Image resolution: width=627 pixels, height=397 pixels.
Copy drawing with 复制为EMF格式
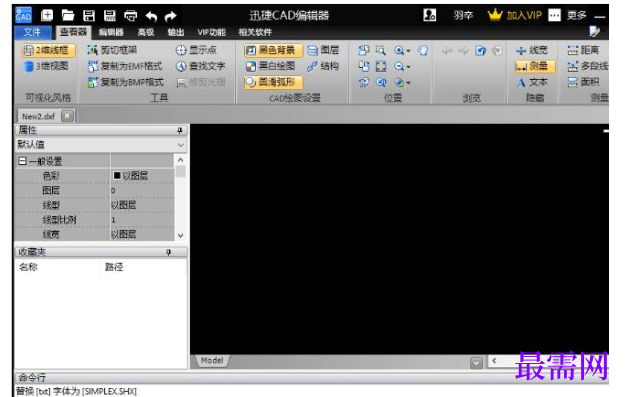point(125,66)
